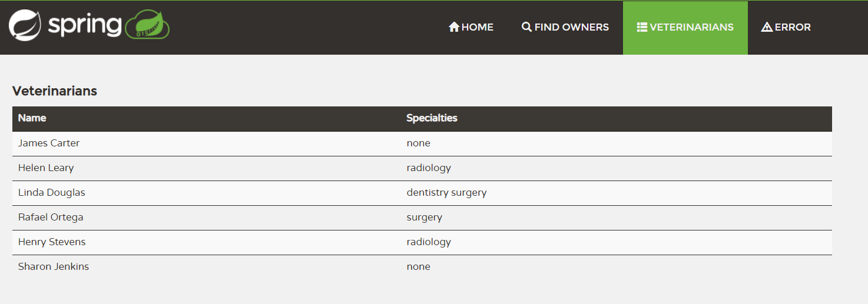The image size is (868, 304).
Task: Open the ERROR menu item
Action: coord(786,28)
